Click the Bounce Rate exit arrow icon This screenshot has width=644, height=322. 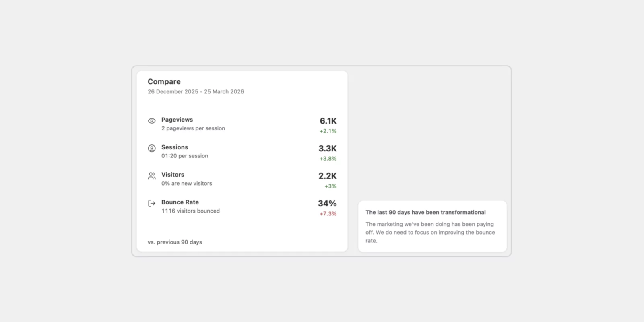(x=152, y=203)
